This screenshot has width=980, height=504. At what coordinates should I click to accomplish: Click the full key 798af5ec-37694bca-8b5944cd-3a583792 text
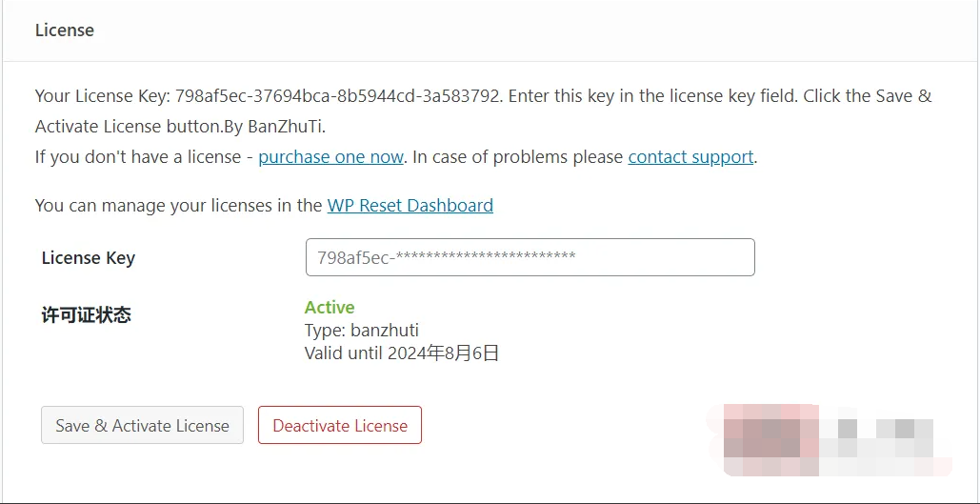pos(337,96)
